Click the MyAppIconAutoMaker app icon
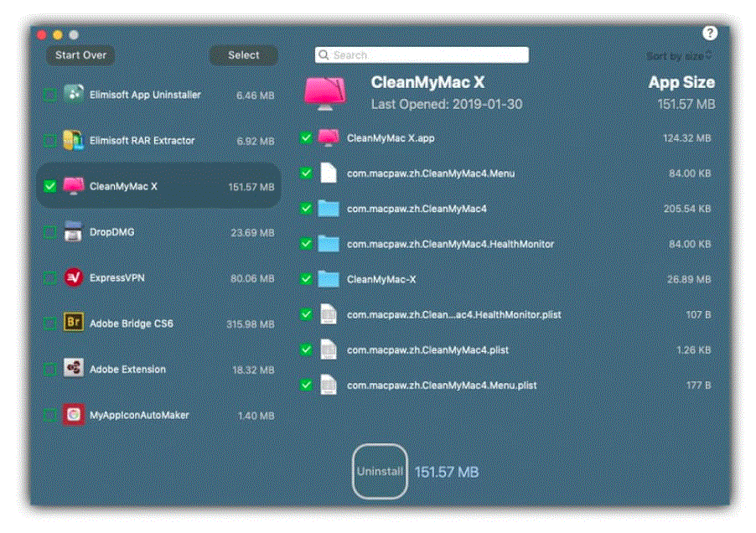This screenshot has width=756, height=533. tap(73, 415)
